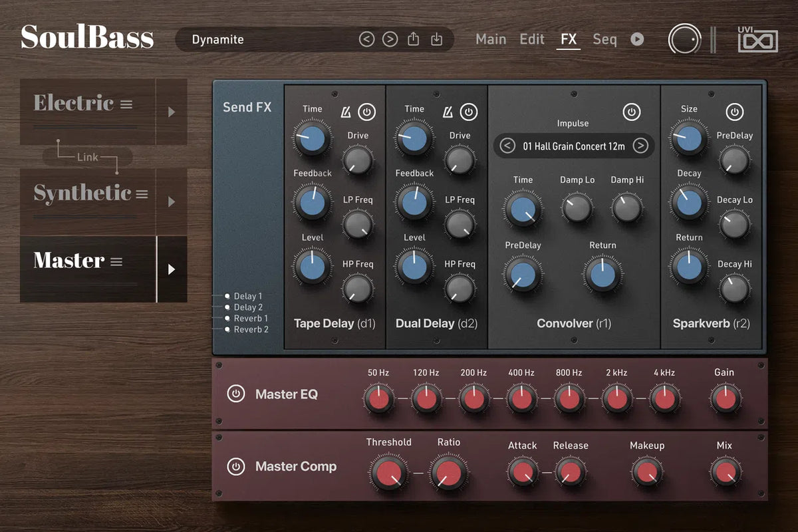
Task: Click the Seq playback arrow icon
Action: tap(637, 39)
